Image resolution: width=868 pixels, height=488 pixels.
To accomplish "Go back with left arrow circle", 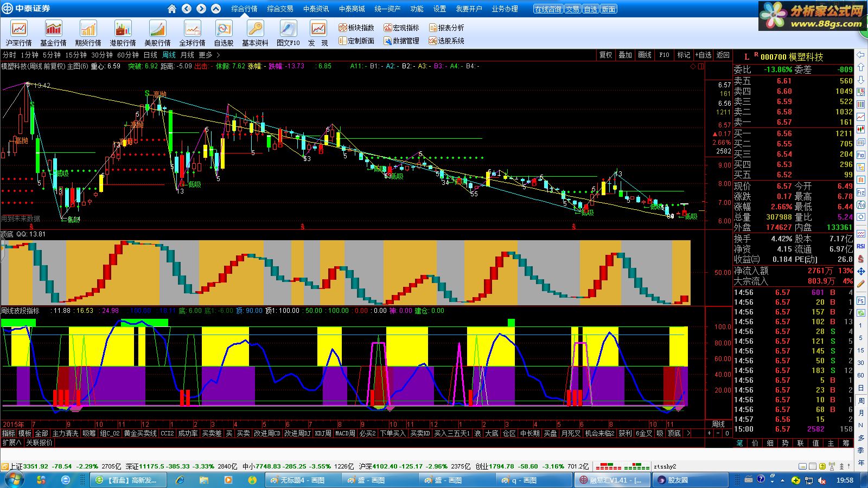I will pos(187,9).
